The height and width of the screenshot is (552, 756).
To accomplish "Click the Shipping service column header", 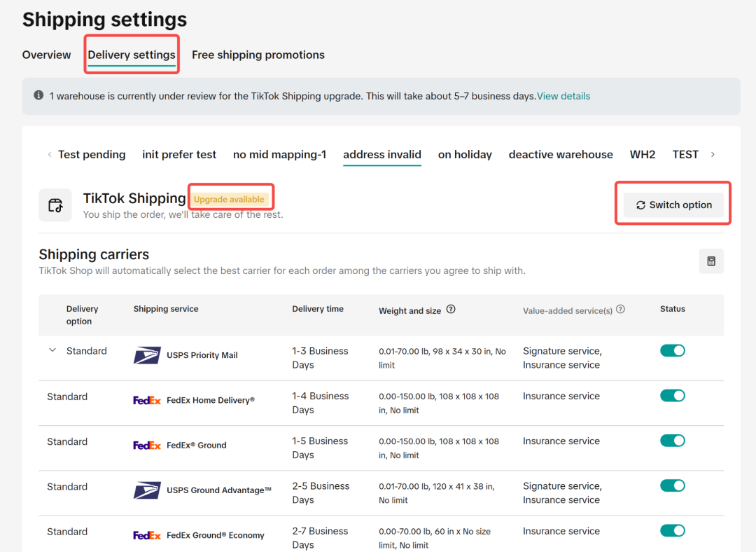I will point(166,309).
